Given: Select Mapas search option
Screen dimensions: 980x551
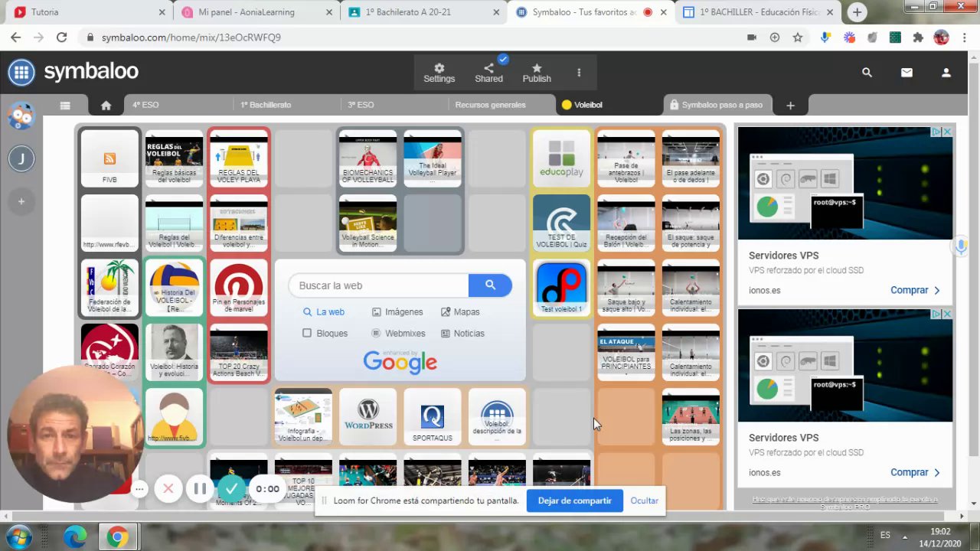Looking at the screenshot, I should tap(460, 311).
